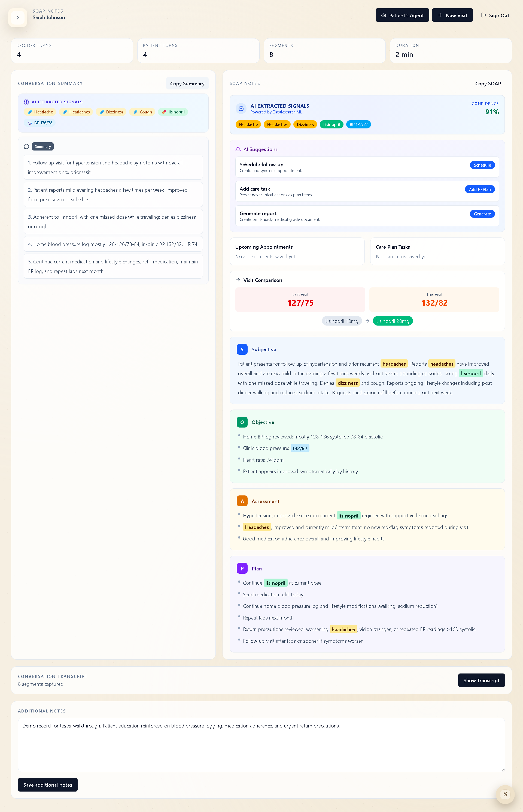The width and height of the screenshot is (523, 812).
Task: Click inside the additional notes text area
Action: [x=261, y=745]
